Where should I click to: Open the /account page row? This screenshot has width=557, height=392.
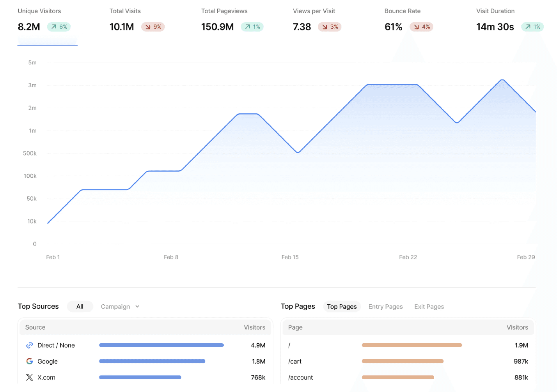(300, 377)
